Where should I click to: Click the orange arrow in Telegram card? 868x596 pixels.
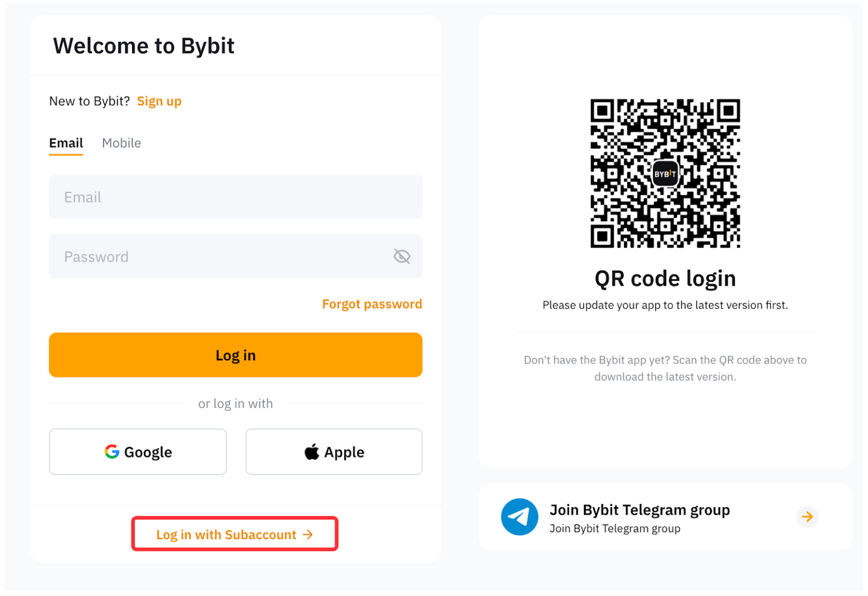click(807, 517)
